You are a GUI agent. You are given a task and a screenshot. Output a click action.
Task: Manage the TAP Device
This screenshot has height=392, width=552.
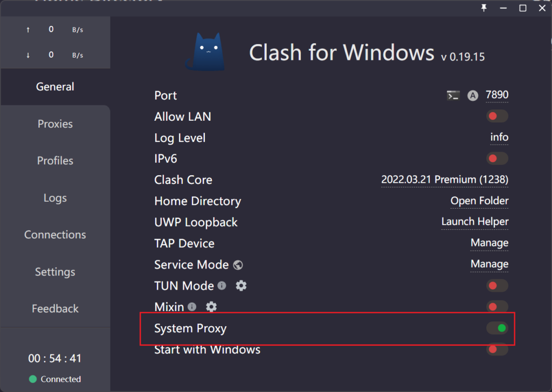[489, 243]
